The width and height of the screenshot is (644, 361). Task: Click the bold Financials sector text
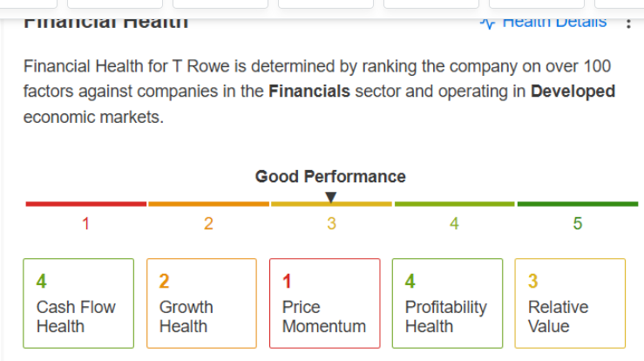309,92
